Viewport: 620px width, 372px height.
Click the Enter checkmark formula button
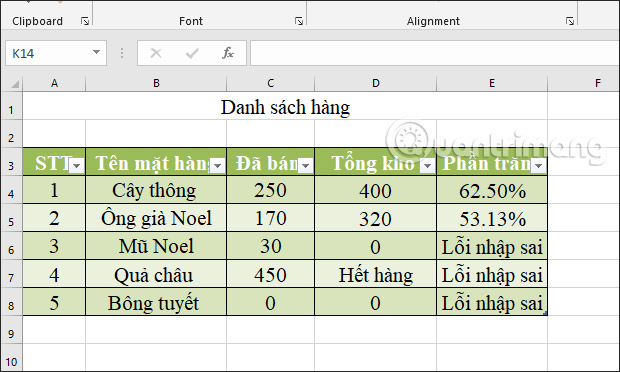[192, 53]
